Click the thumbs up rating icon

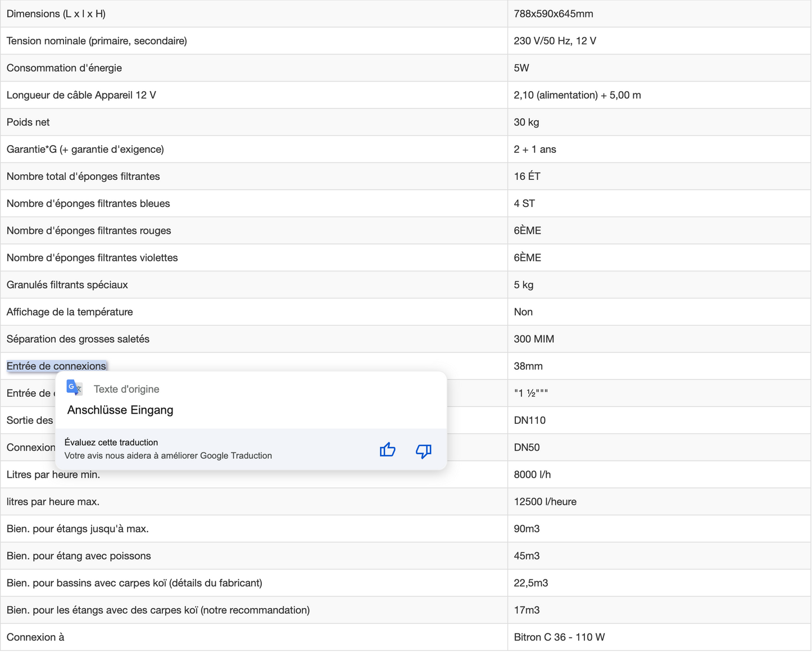point(387,450)
